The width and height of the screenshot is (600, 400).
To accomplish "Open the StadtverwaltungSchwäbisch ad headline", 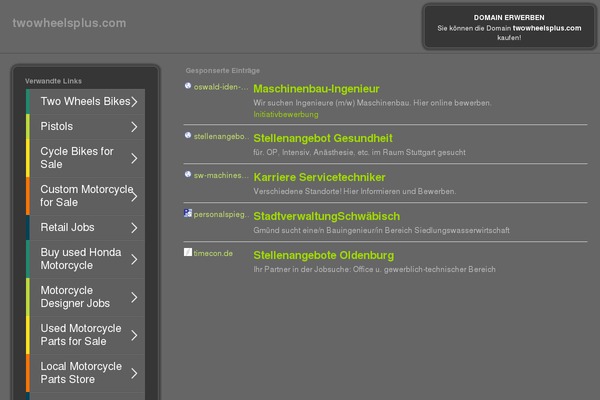I will [x=326, y=216].
